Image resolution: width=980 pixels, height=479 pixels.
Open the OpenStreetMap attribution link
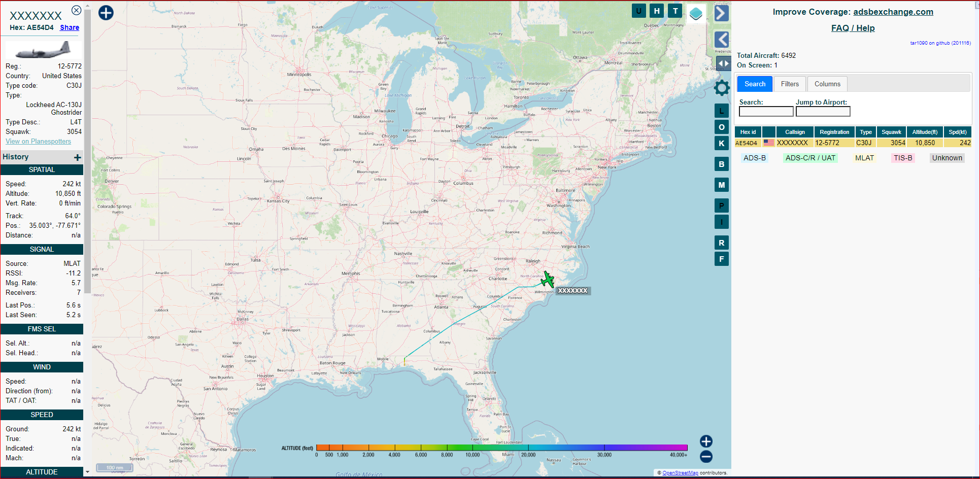pos(680,473)
